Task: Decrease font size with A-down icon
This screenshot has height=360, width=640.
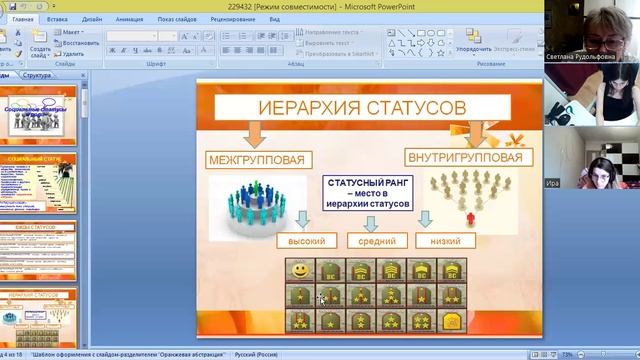Action: (x=196, y=37)
